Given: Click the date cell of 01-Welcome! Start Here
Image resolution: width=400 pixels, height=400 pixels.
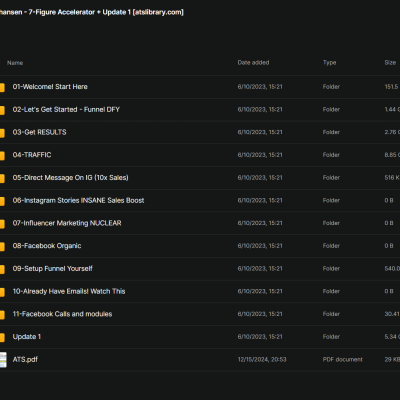Looking at the screenshot, I should pos(260,87).
